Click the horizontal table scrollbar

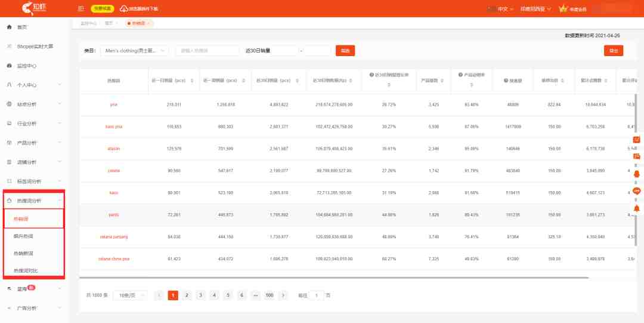tap(334, 278)
